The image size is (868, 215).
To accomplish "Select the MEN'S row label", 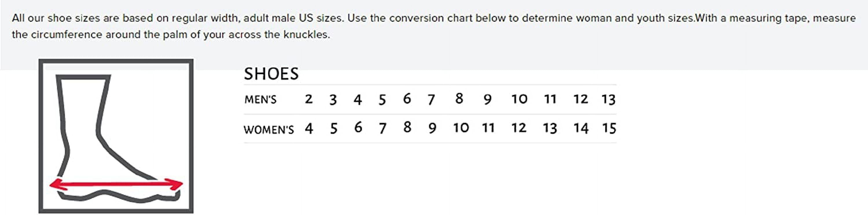I will point(260,100).
